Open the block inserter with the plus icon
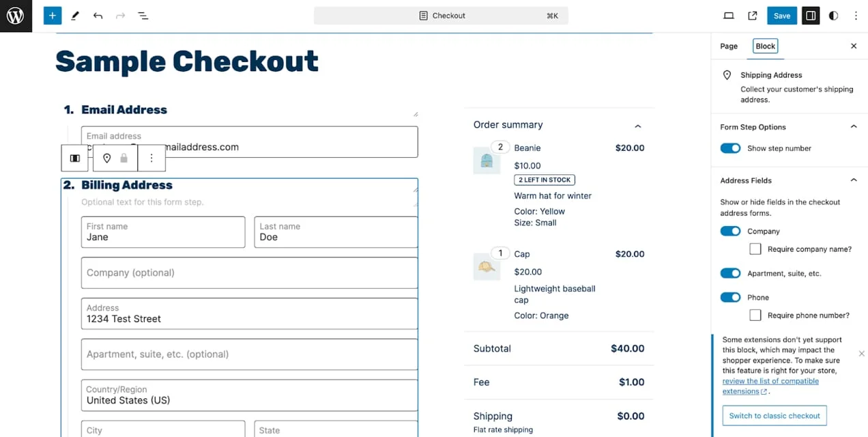 (53, 15)
